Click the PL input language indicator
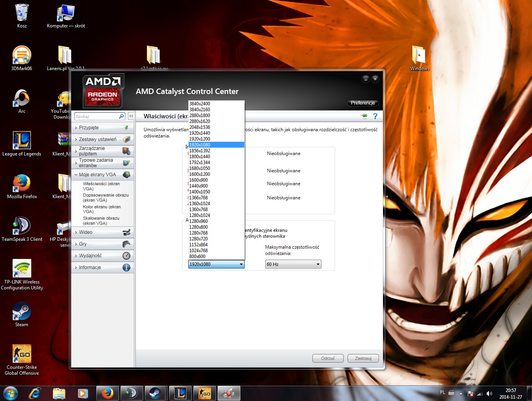The width and height of the screenshot is (532, 401). (x=442, y=392)
